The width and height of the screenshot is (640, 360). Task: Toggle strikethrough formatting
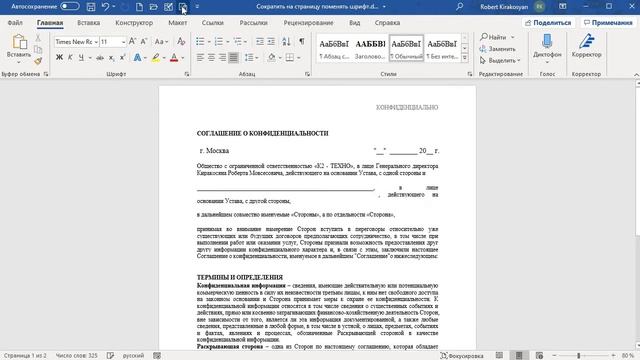pyautogui.click(x=100, y=58)
